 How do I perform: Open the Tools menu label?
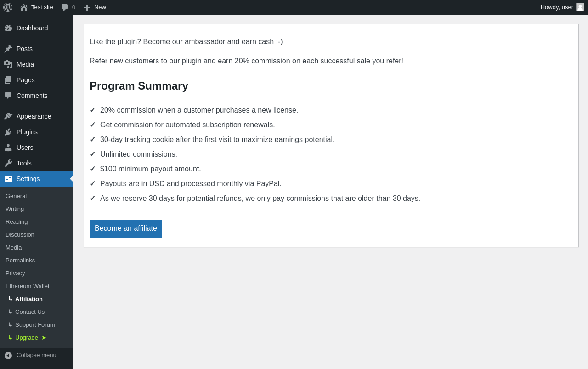[x=24, y=163]
